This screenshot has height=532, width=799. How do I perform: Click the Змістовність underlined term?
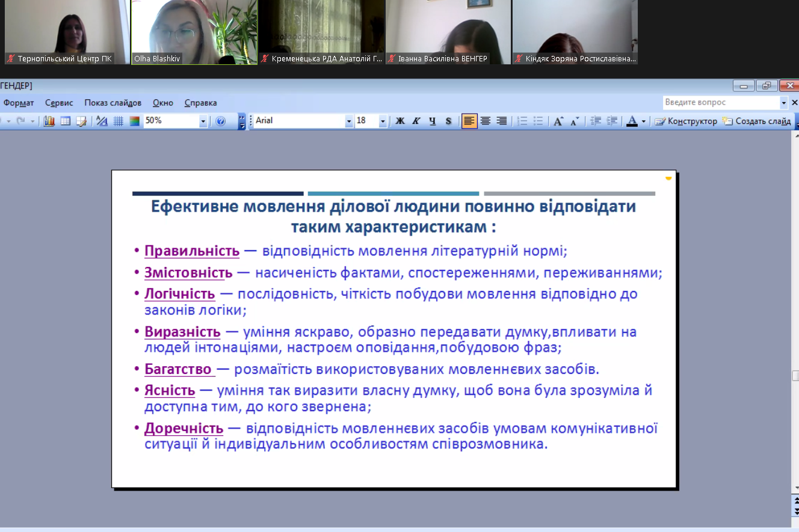188,272
